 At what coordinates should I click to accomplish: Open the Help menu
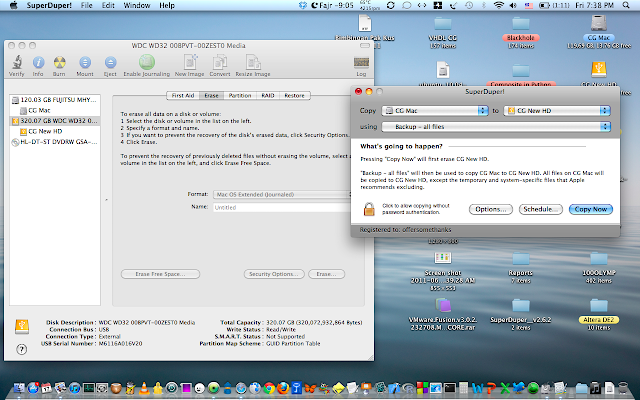click(167, 5)
